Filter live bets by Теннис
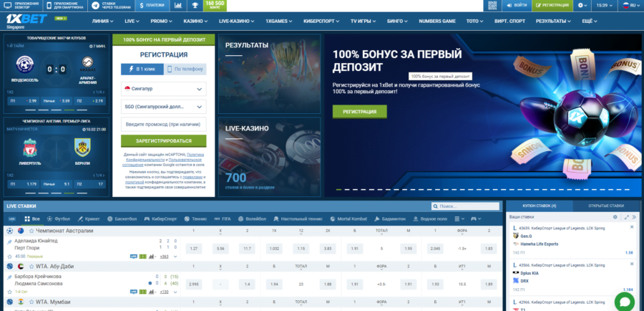This screenshot has height=311, width=644. [195, 219]
